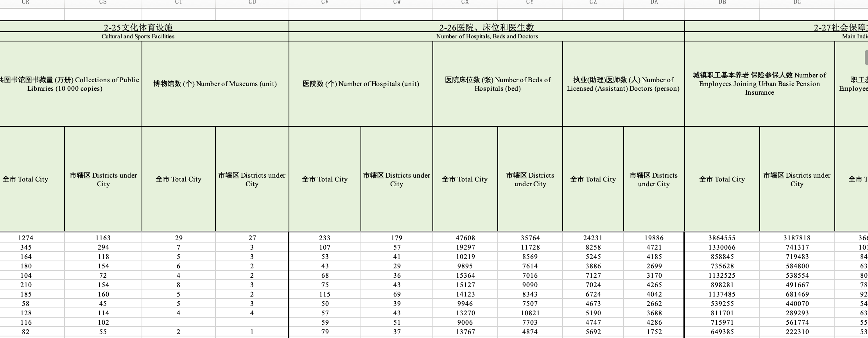Click the 'Cultural and Sports Facilities' subtitle cell
The width and height of the screenshot is (868, 338).
pyautogui.click(x=138, y=36)
